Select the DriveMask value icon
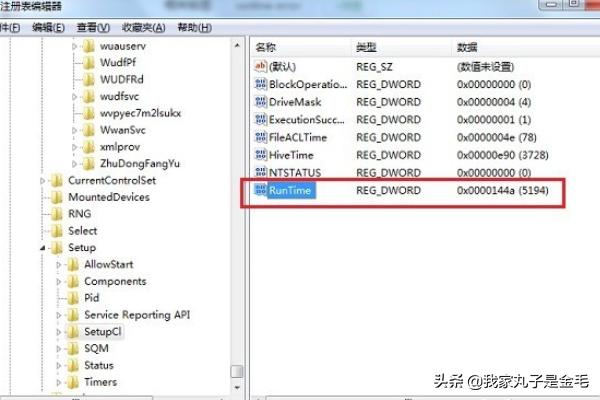Image resolution: width=600 pixels, height=400 pixels. tap(261, 101)
